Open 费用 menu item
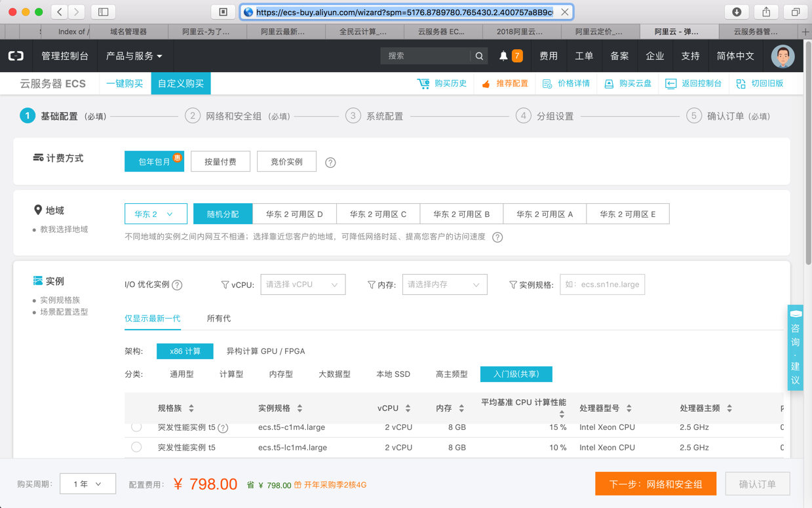The height and width of the screenshot is (508, 812). click(549, 56)
